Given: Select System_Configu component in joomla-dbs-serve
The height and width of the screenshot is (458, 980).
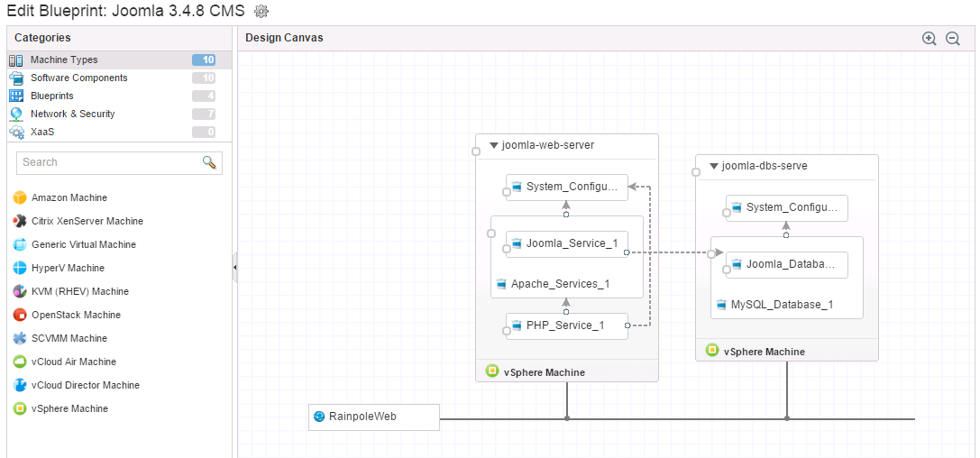Looking at the screenshot, I should [x=787, y=207].
